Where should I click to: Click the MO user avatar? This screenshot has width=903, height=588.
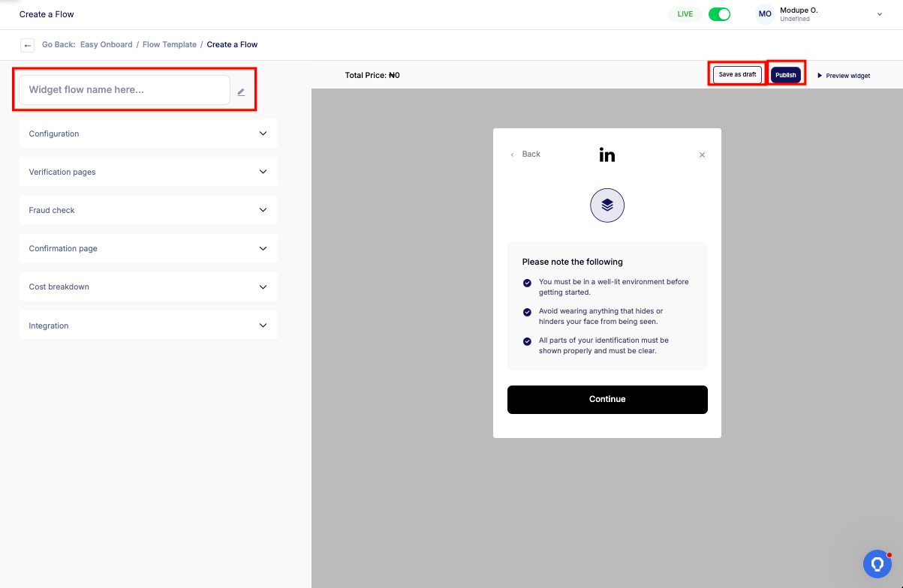pos(765,14)
